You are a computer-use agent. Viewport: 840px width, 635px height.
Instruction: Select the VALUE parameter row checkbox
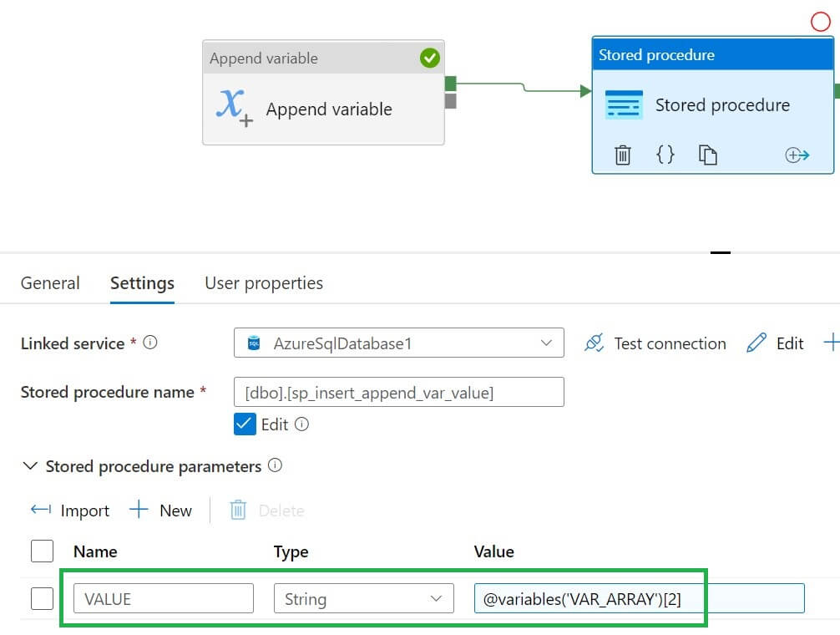tap(42, 598)
